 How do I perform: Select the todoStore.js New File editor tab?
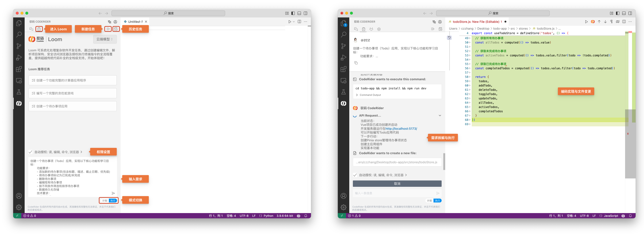pyautogui.click(x=477, y=22)
